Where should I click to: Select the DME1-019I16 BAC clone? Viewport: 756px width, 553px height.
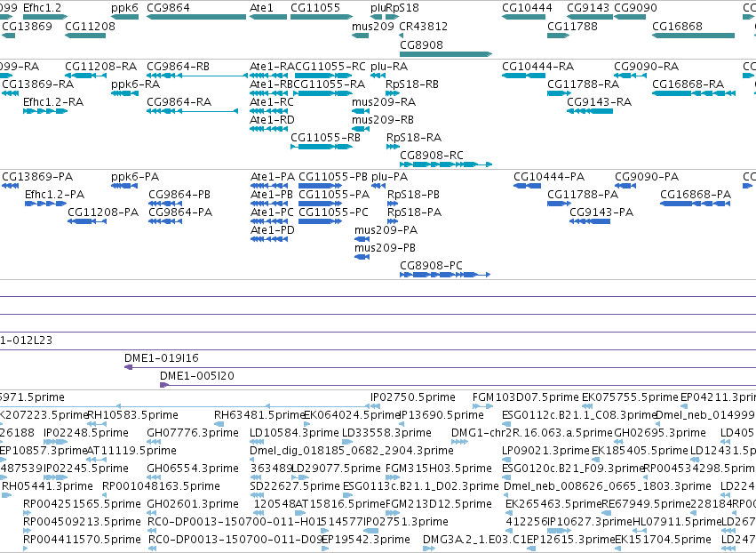point(441,368)
